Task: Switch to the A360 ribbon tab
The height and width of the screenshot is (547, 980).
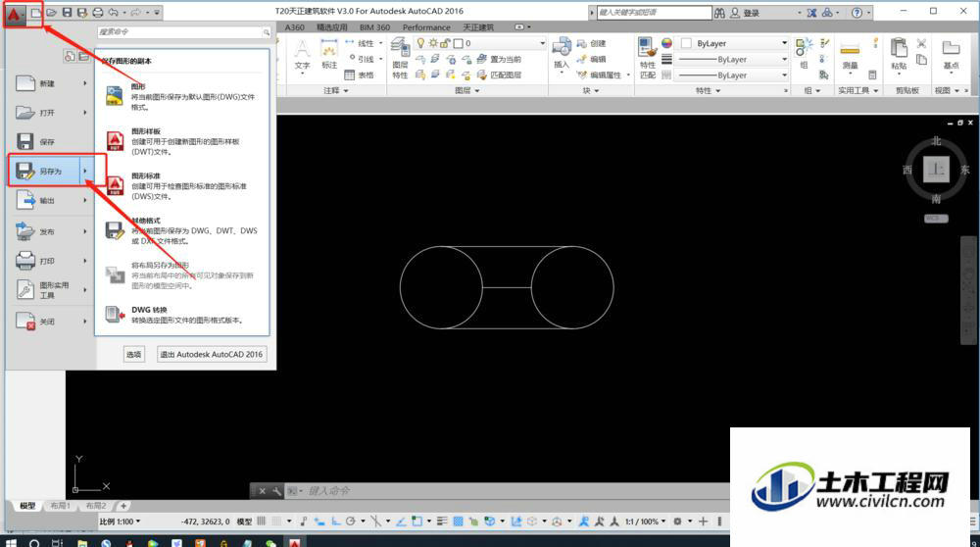Action: click(294, 27)
